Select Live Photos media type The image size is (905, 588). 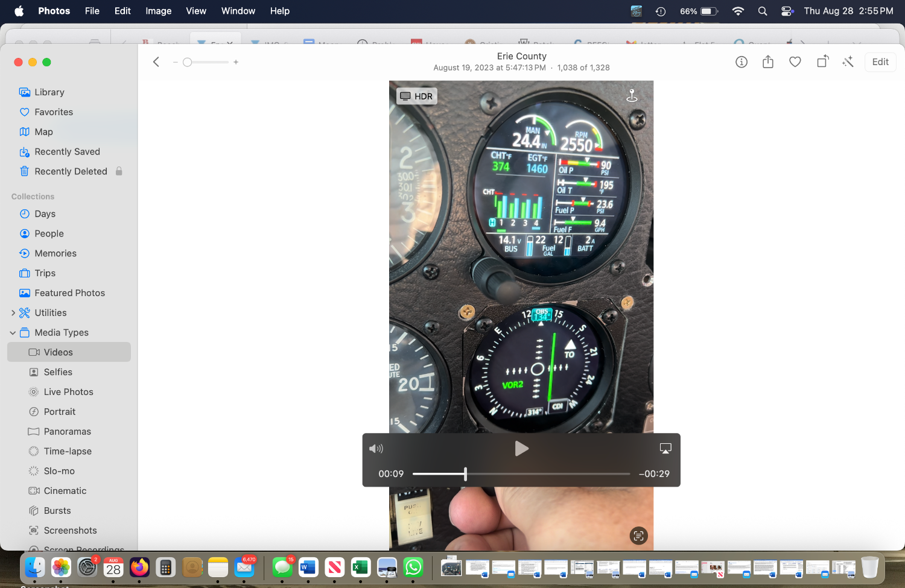pyautogui.click(x=69, y=392)
